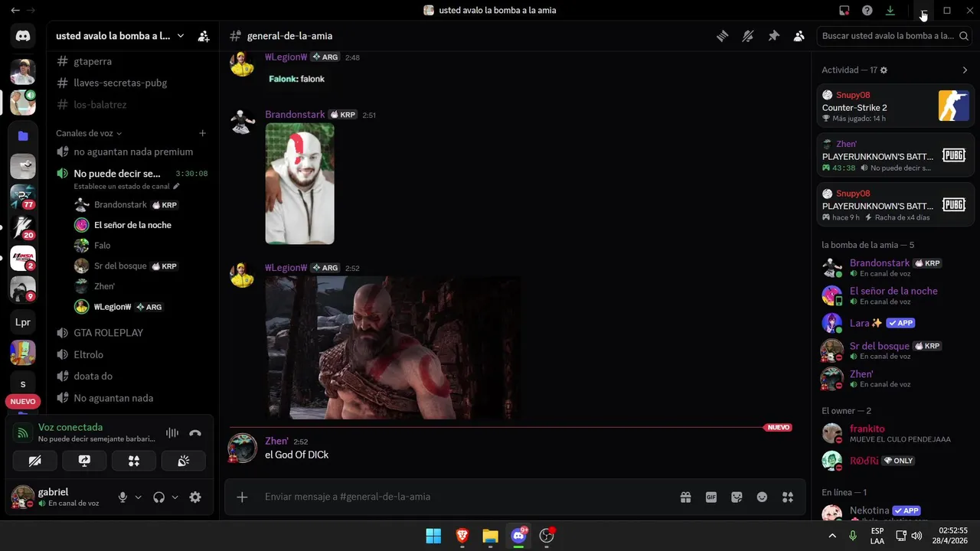Open the soundboard button
This screenshot has height=551, width=980.
tap(184, 461)
